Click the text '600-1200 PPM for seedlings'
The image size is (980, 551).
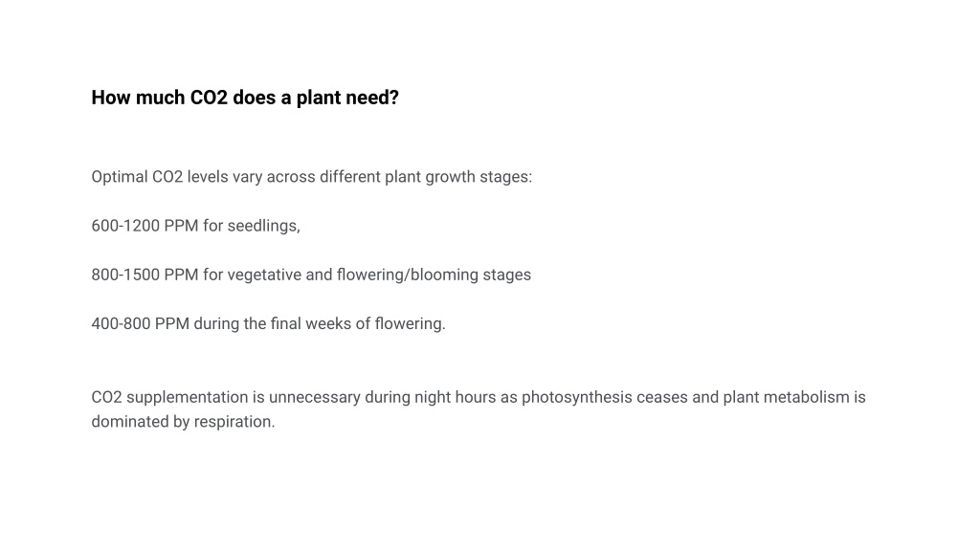(194, 226)
